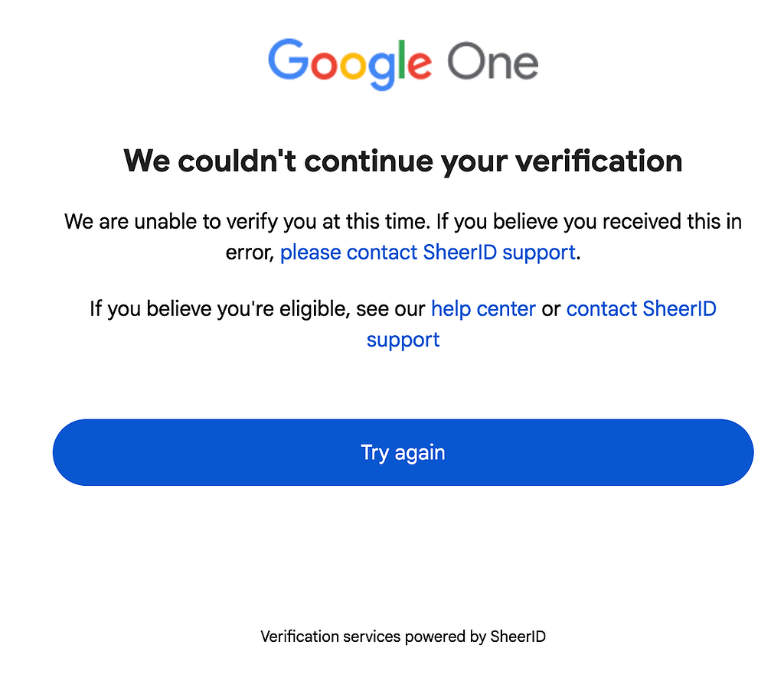Screen dimensions: 784x697
Task: Click wrapped 'support' link text below help center
Action: (403, 340)
